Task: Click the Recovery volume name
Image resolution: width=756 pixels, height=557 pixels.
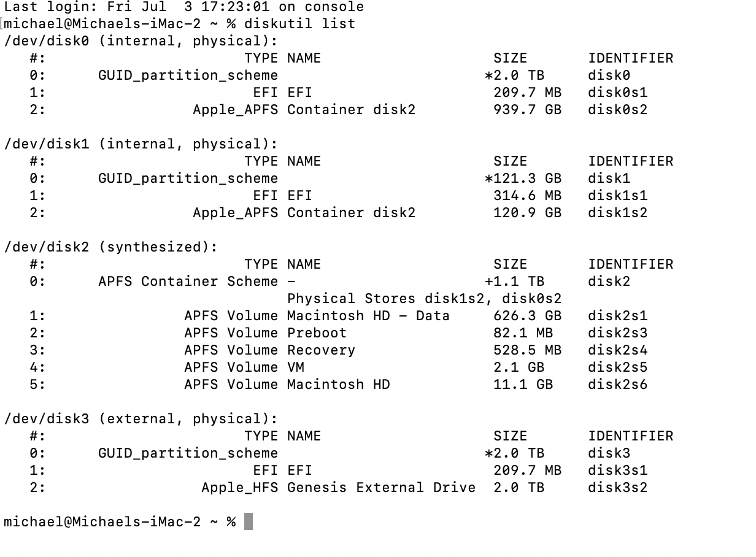Action: pos(321,350)
